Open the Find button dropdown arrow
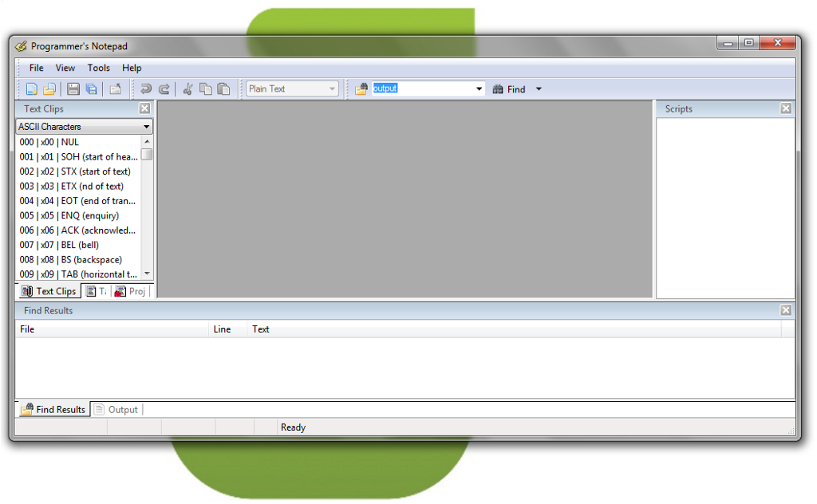 click(539, 89)
